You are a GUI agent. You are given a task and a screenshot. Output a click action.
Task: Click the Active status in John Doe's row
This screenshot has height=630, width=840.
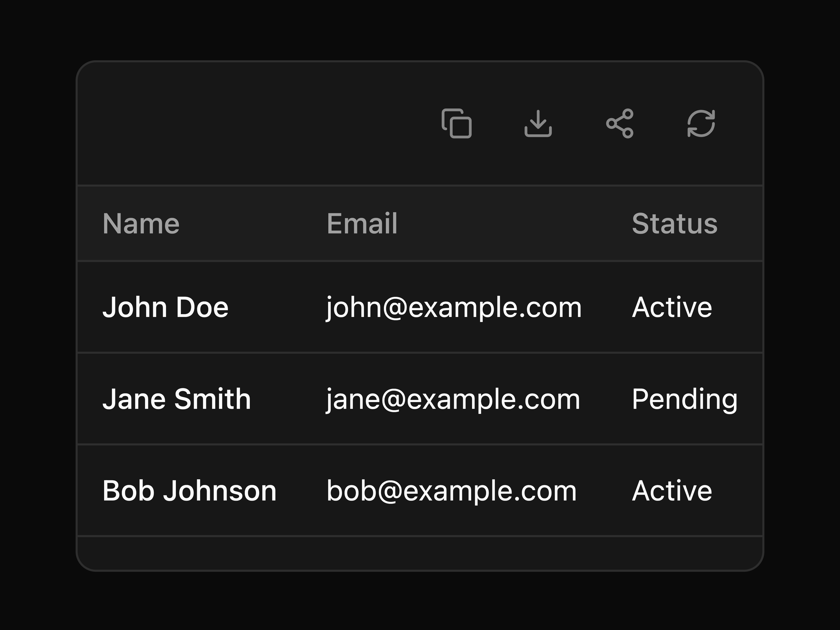tap(672, 307)
